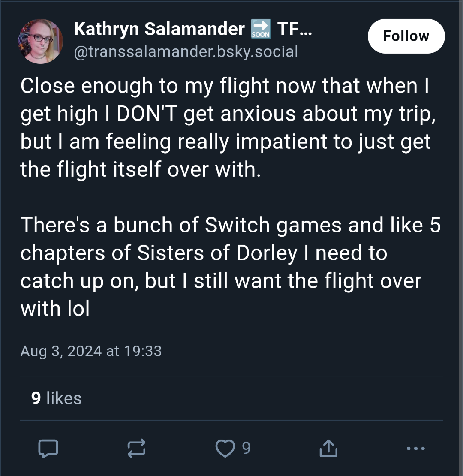Click the phrase with lol ending the post

pyautogui.click(x=55, y=309)
